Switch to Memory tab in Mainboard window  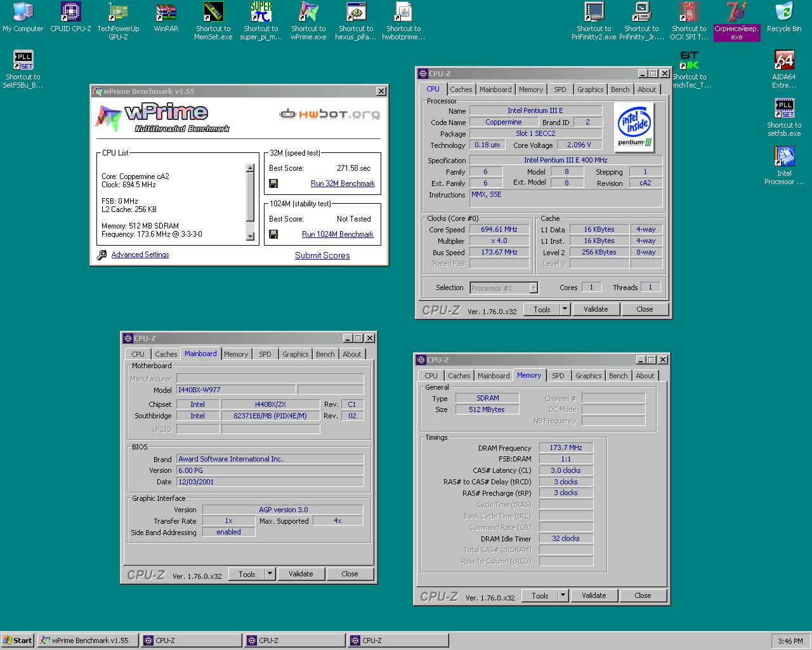coord(236,354)
